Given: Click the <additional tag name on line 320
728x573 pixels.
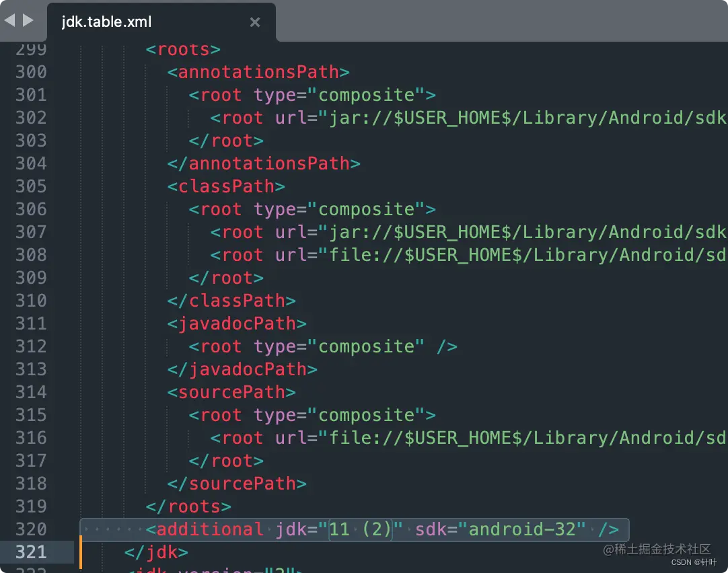Looking at the screenshot, I should pos(205,529).
